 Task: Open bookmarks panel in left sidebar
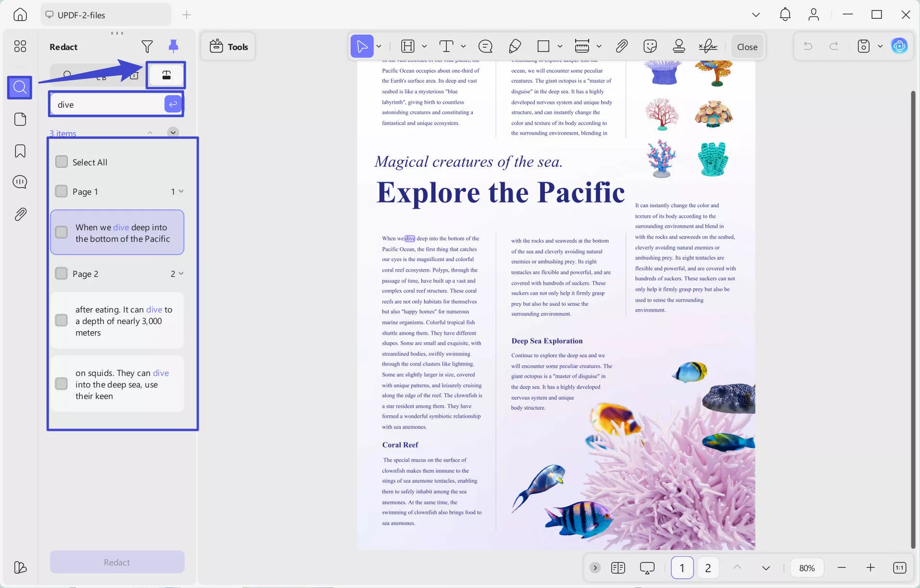(x=20, y=151)
